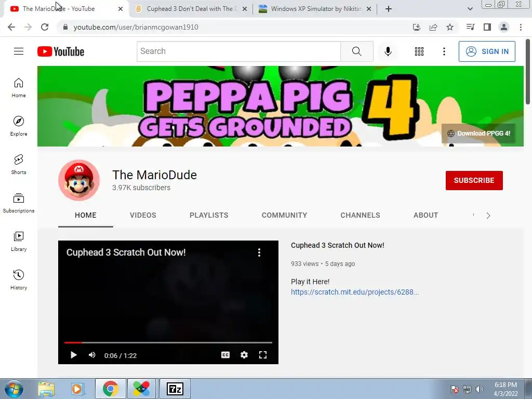Open The MarioDude channel avatar
532x399 pixels.
point(79,180)
